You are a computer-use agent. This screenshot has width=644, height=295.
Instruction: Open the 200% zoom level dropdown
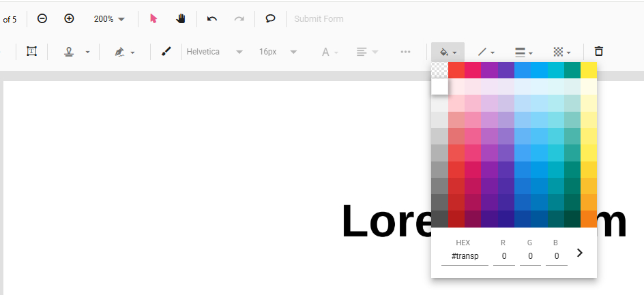pos(110,19)
